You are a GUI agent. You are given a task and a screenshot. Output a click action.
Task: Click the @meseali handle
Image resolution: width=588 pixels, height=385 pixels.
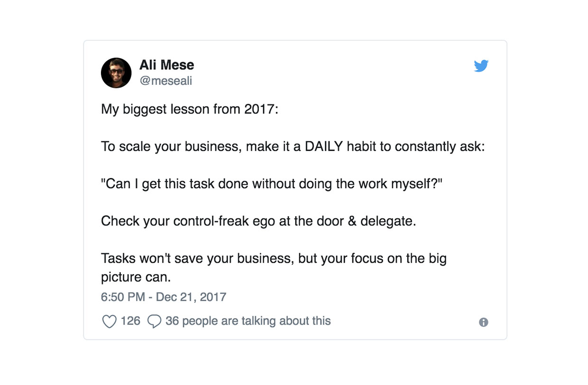(165, 81)
